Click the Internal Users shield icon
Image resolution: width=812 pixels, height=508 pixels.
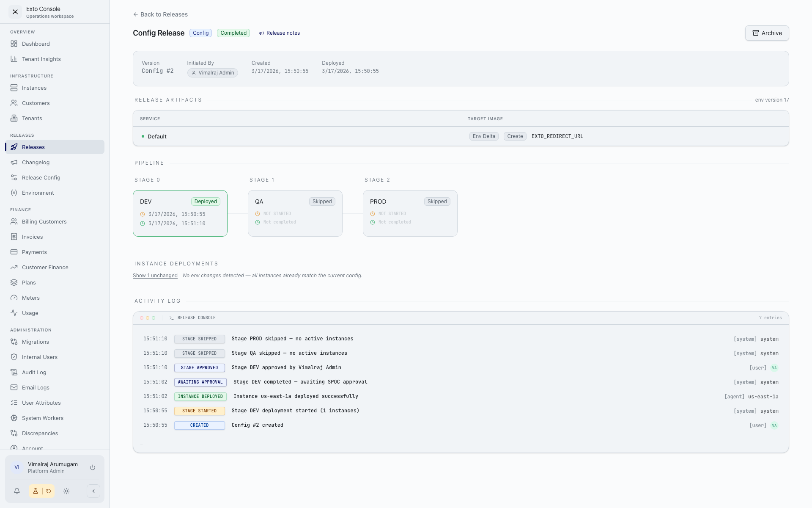click(x=14, y=357)
